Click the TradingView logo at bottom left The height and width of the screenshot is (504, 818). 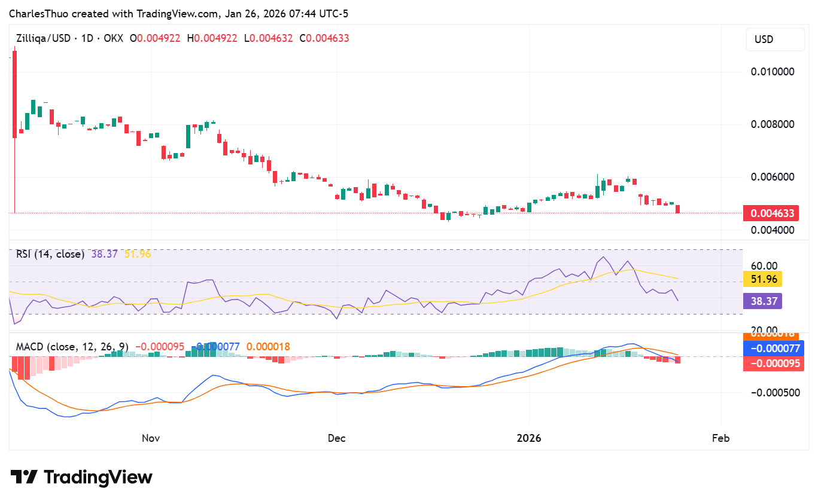click(81, 476)
